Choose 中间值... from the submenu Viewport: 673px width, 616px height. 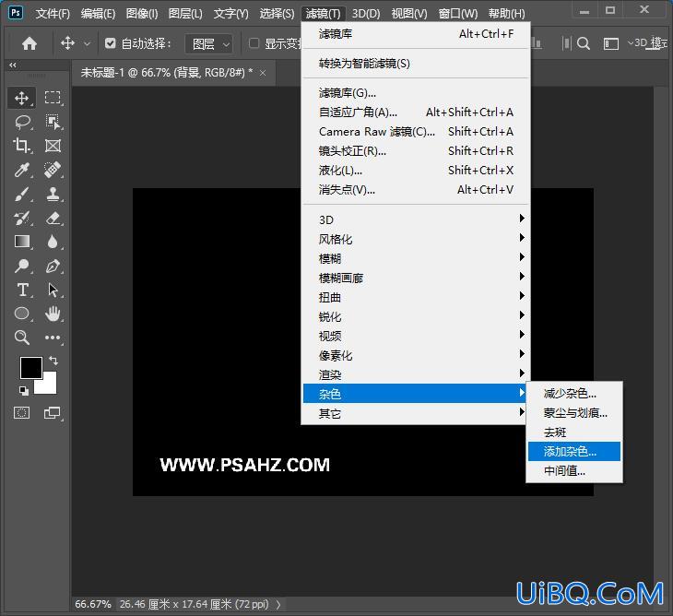click(x=574, y=470)
